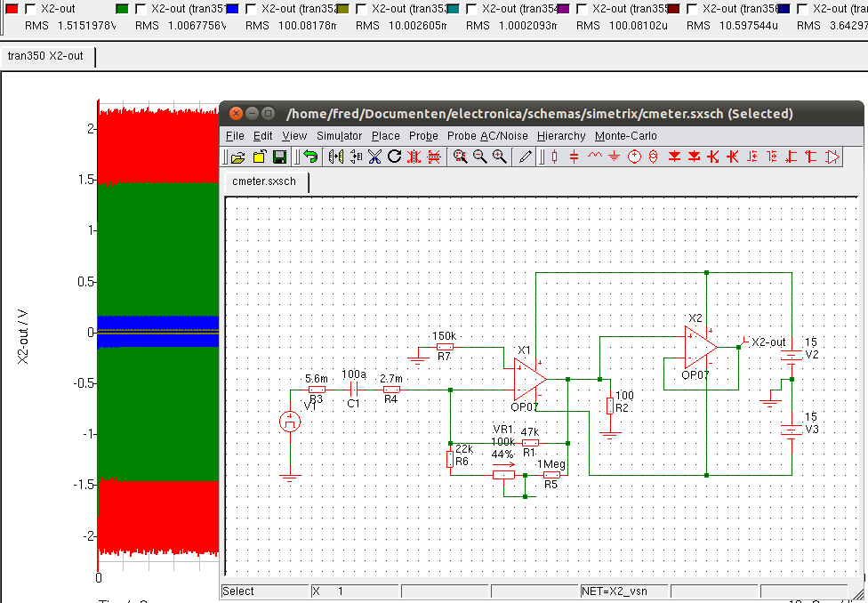Screen dimensions: 868x603
Task: Click the X2-out / V axis label
Action: pos(23,337)
